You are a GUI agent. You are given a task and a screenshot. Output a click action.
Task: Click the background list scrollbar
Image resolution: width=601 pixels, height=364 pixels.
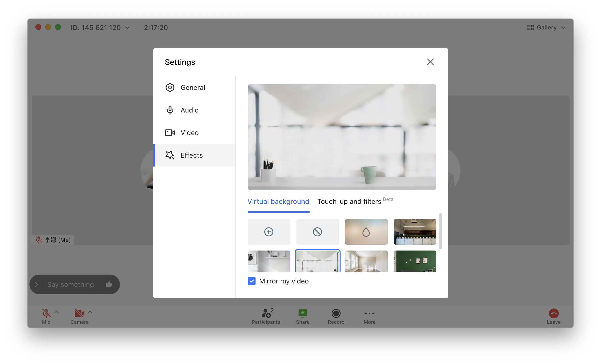click(x=441, y=231)
